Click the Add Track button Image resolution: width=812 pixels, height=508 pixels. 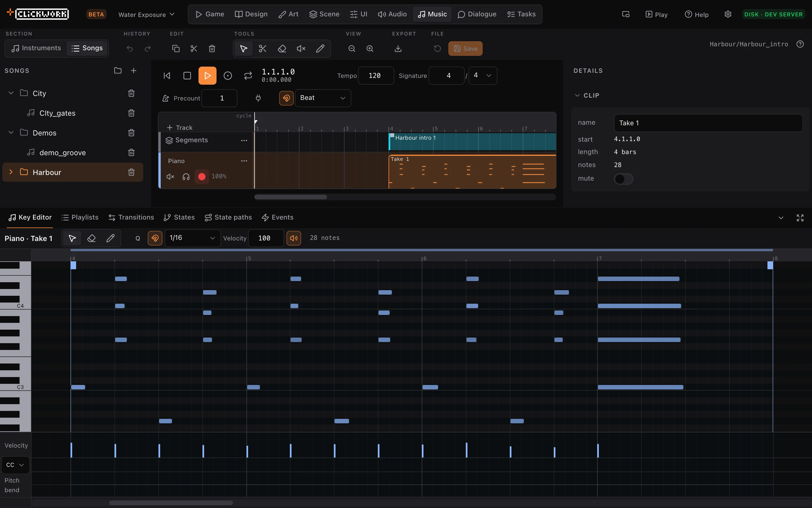click(x=180, y=128)
